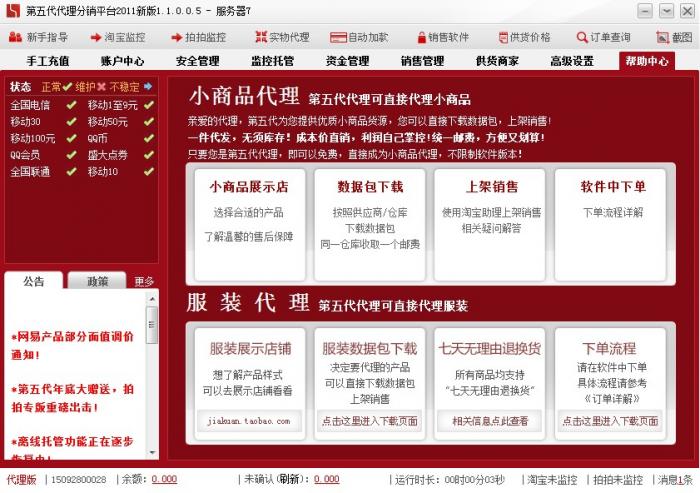Open the 服装展示店铺 card title

250,349
